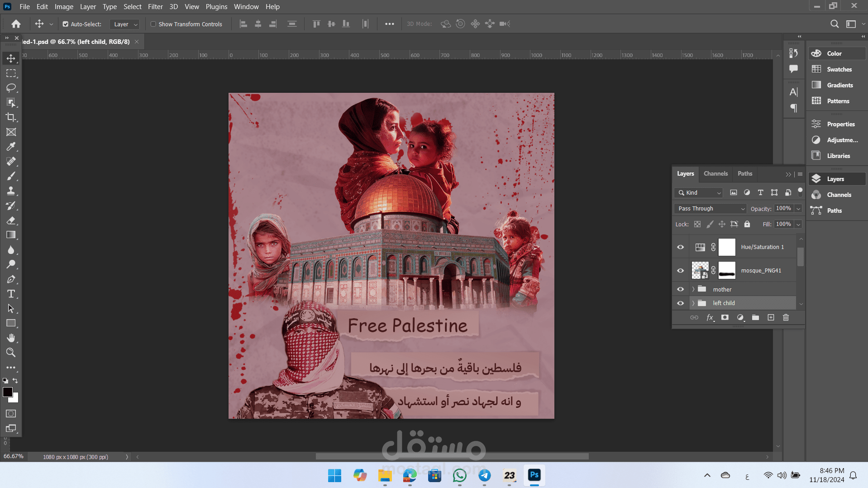Viewport: 868px width, 488px height.
Task: Open the Auto-Select Layer dropdown
Action: 124,24
